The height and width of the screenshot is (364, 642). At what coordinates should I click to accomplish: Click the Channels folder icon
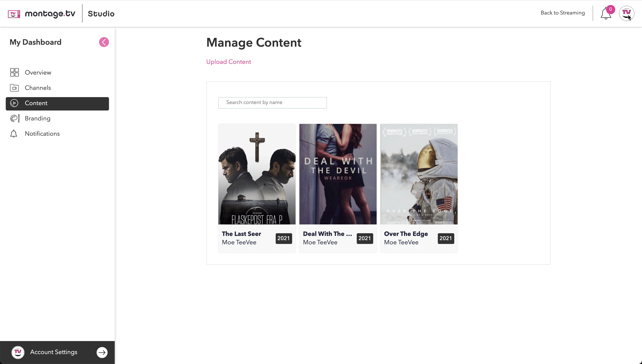[15, 88]
